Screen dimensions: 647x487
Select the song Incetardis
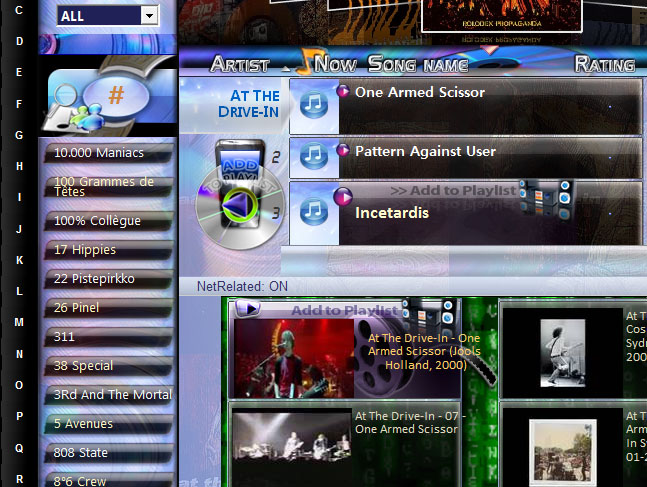(x=392, y=213)
